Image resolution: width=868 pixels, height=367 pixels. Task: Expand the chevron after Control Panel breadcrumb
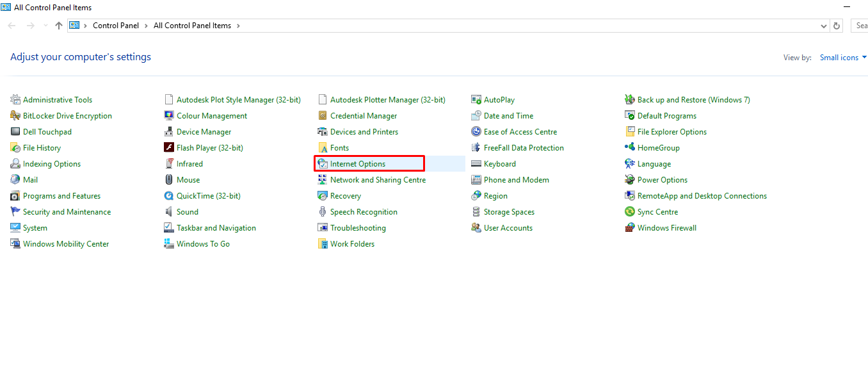[147, 26]
